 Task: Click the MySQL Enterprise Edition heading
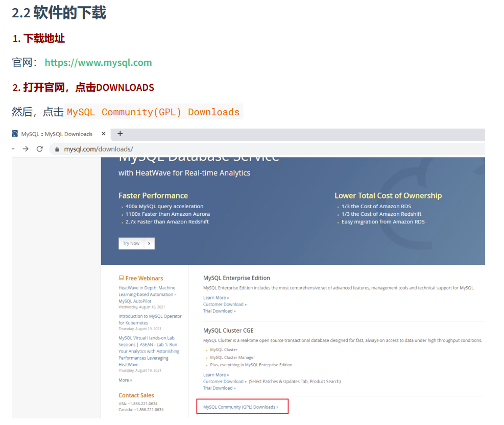pyautogui.click(x=236, y=278)
